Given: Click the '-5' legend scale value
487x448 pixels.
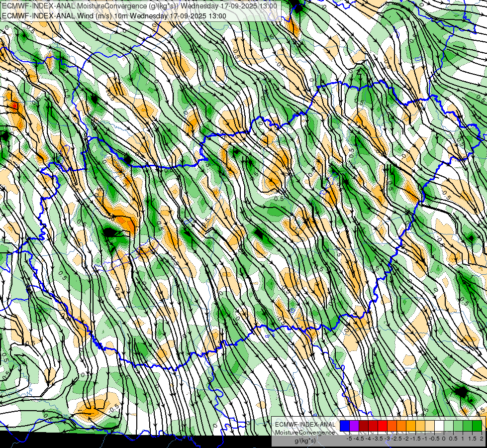Looking at the screenshot, I should click(x=349, y=439).
